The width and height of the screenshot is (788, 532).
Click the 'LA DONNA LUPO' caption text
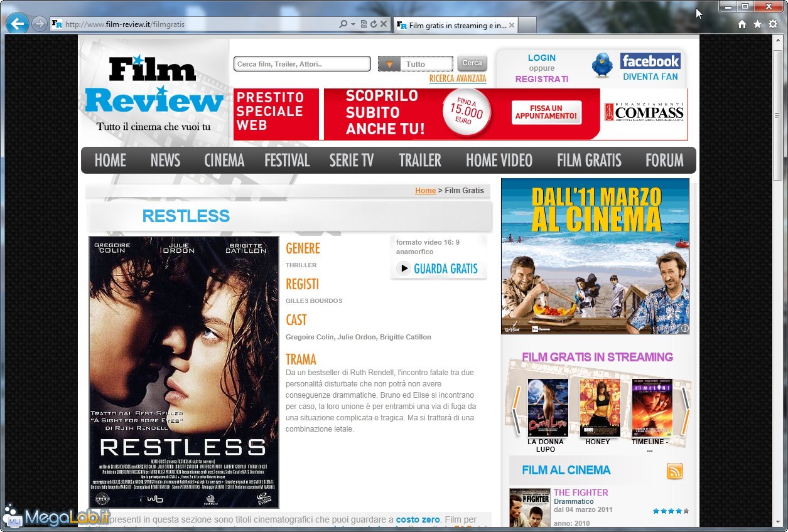point(546,445)
